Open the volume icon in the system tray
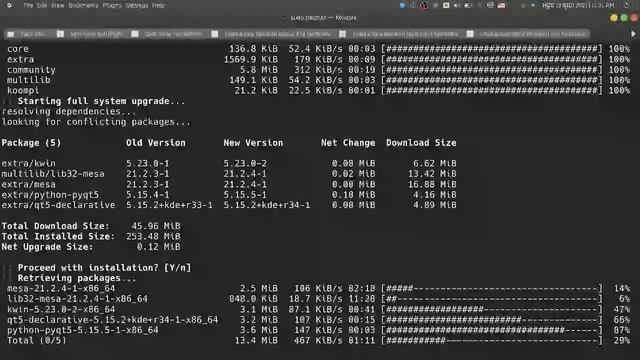Viewport: 640px width, 360px height. 457,5
